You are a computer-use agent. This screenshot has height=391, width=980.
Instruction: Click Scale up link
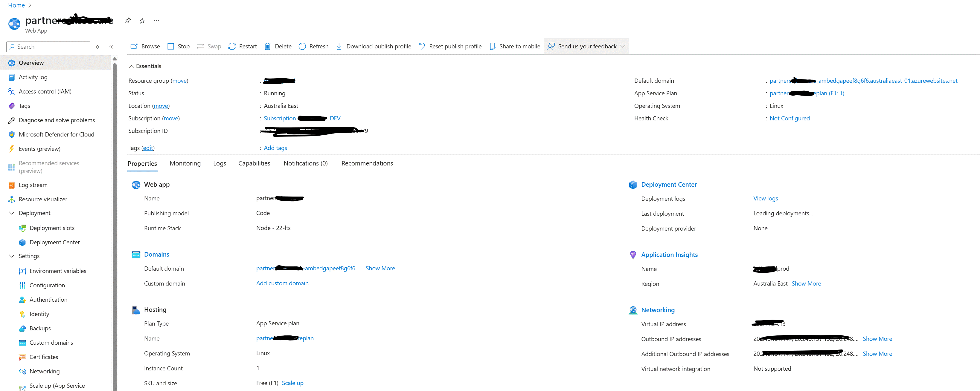(292, 384)
